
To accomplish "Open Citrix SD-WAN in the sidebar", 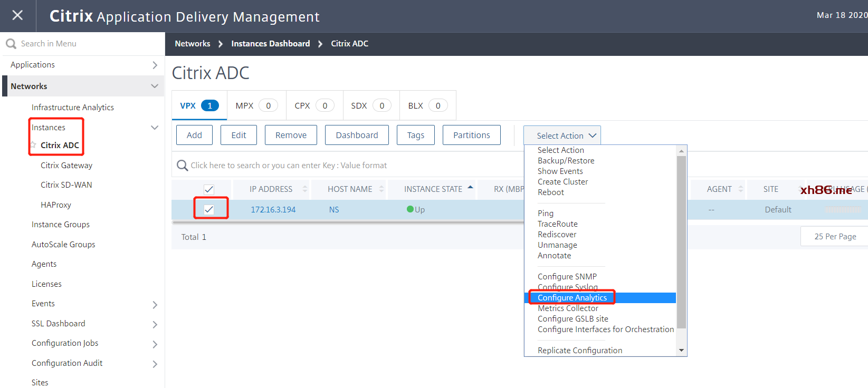I will tap(66, 185).
